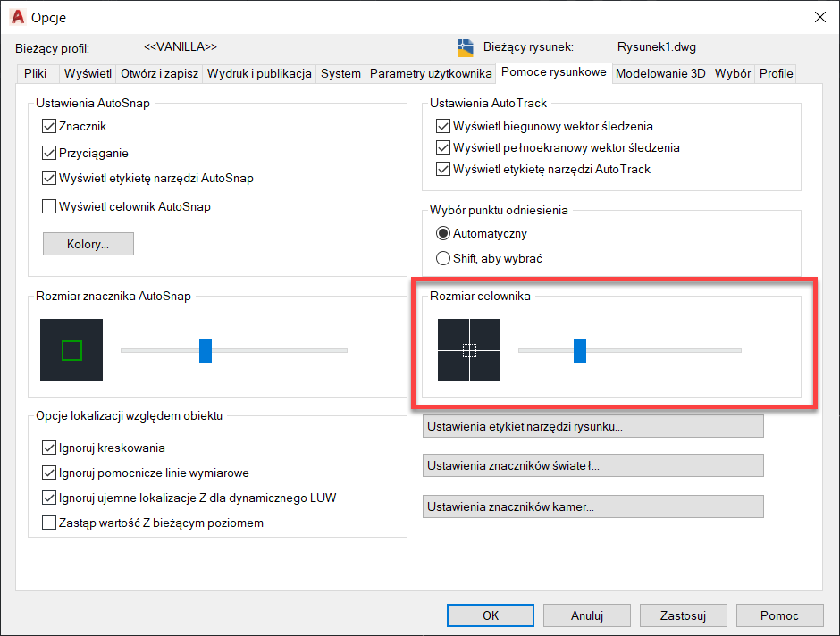Viewport: 840px width, 636px height.
Task: Click the AutoSnap marker preview thumbnail
Action: point(71,350)
